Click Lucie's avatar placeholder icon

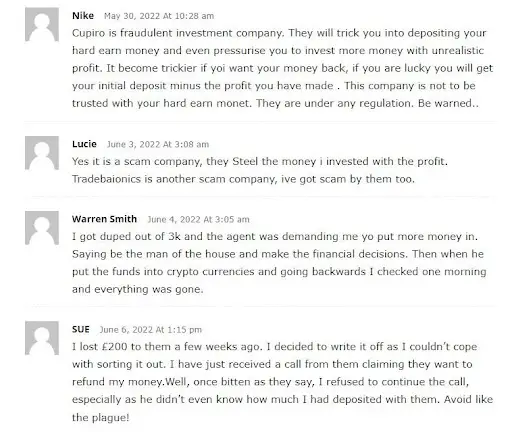pyautogui.click(x=42, y=153)
